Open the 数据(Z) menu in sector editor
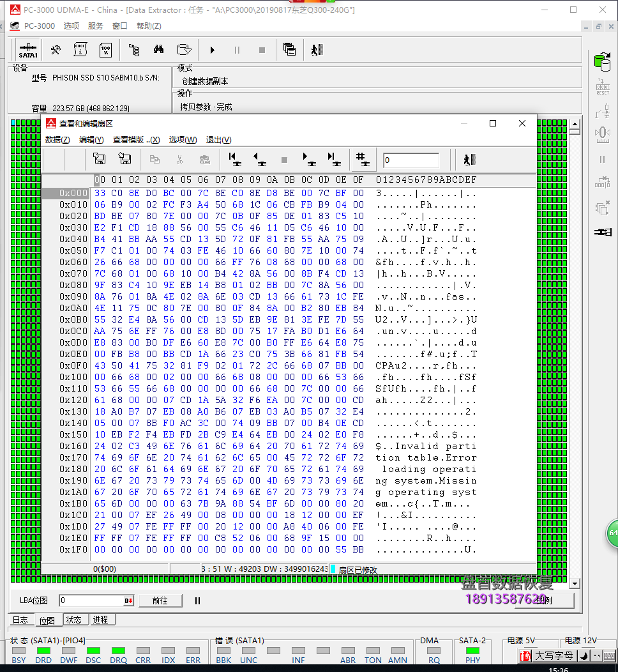Image resolution: width=618 pixels, height=672 pixels. point(57,140)
